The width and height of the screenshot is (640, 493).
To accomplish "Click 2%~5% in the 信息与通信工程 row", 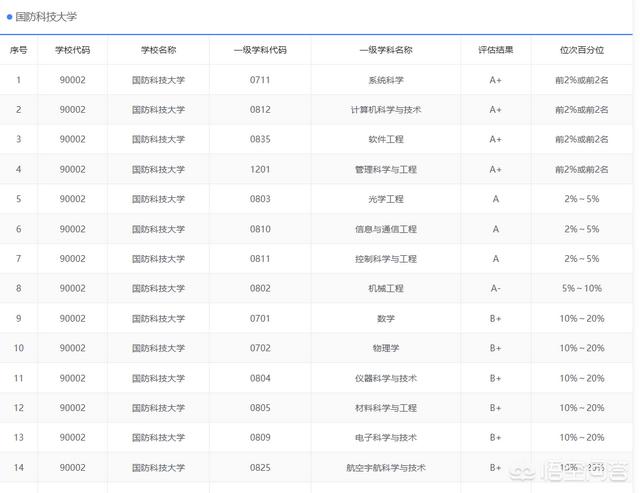I will (x=582, y=229).
